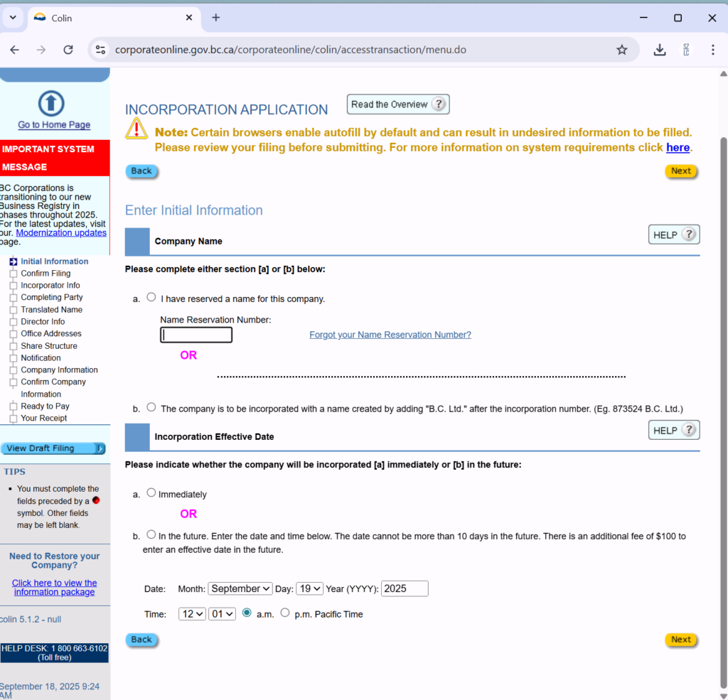Select the p.m. time radio button

pyautogui.click(x=285, y=613)
